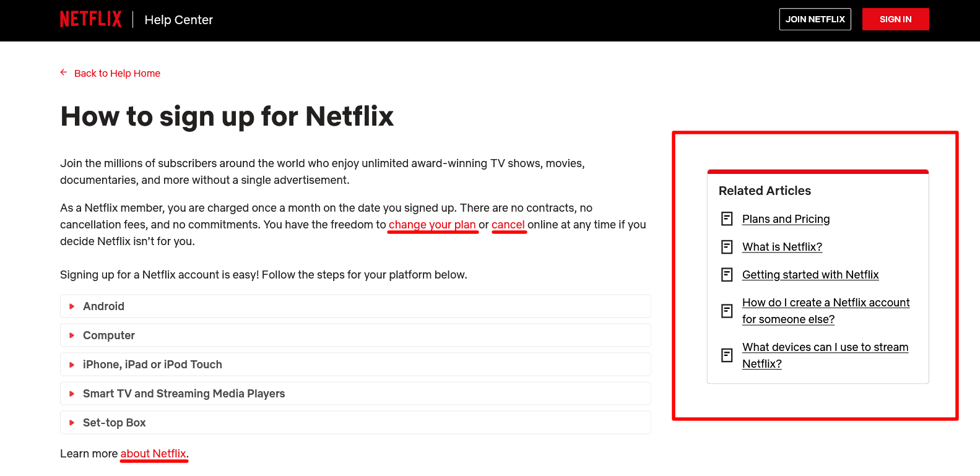Expand the Android section
The width and height of the screenshot is (980, 476).
[x=103, y=306]
